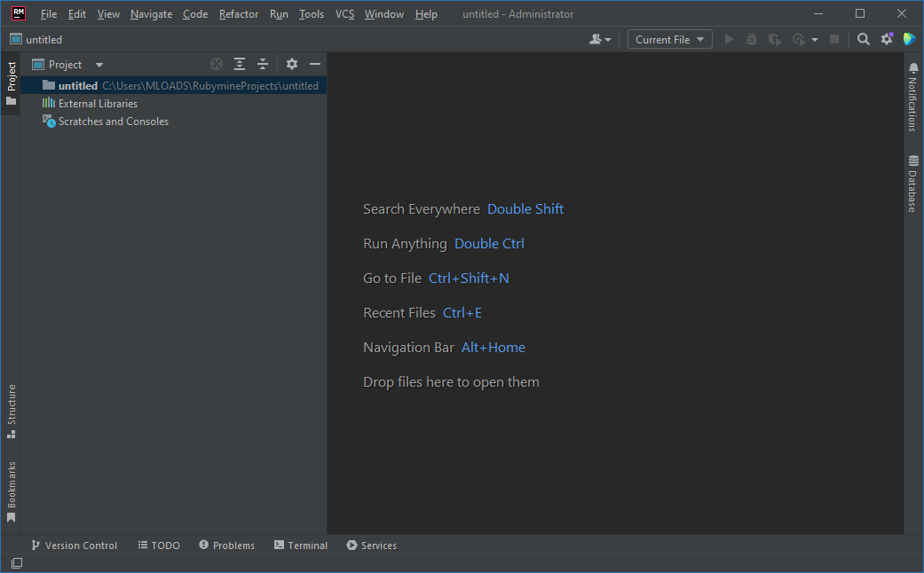Image resolution: width=924 pixels, height=573 pixels.
Task: Click the Ctrl+E shortcut text
Action: click(462, 313)
